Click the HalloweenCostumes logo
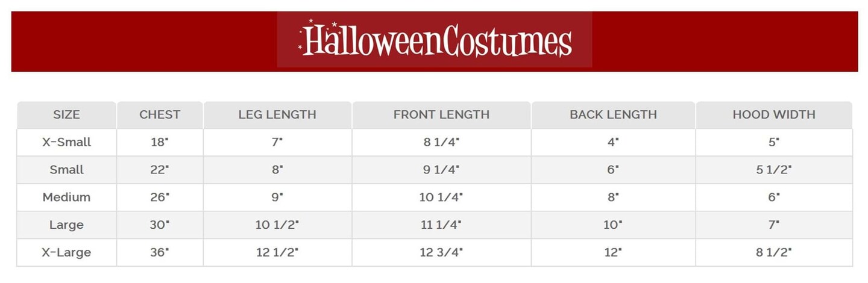The width and height of the screenshot is (868, 283). [435, 40]
